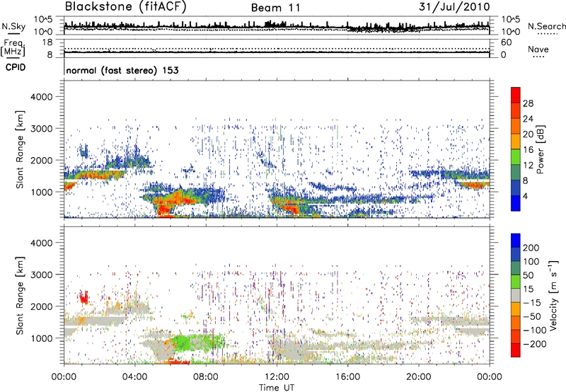Click the '60' tick on Nave axis
This screenshot has height=392, width=566.
pos(506,42)
